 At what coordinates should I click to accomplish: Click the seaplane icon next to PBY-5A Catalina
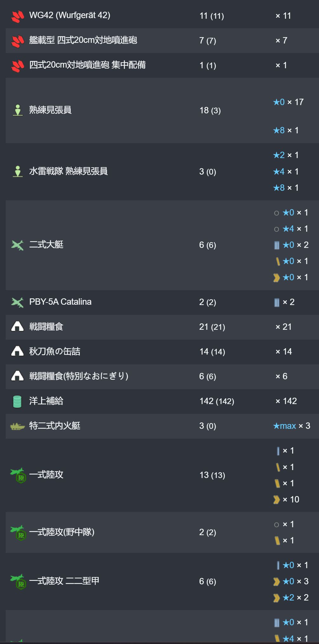(x=17, y=302)
